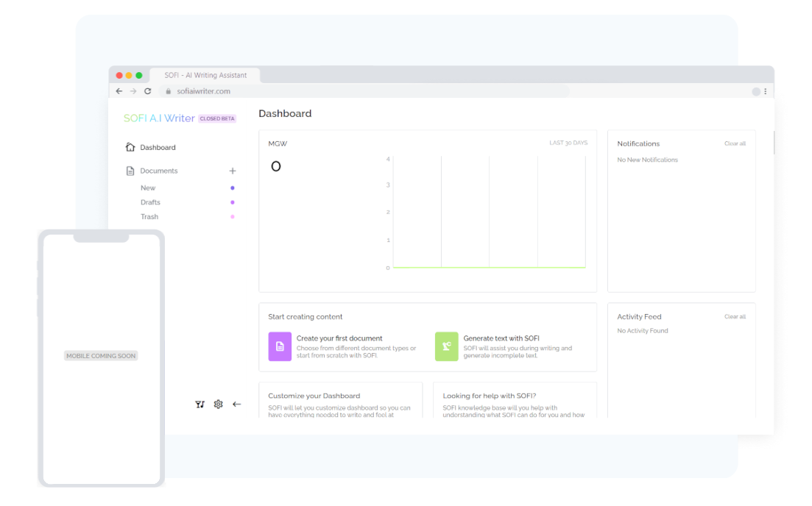Screen dimensions: 812x506
Task: Click the Documents page icon in sidebar
Action: [x=130, y=170]
